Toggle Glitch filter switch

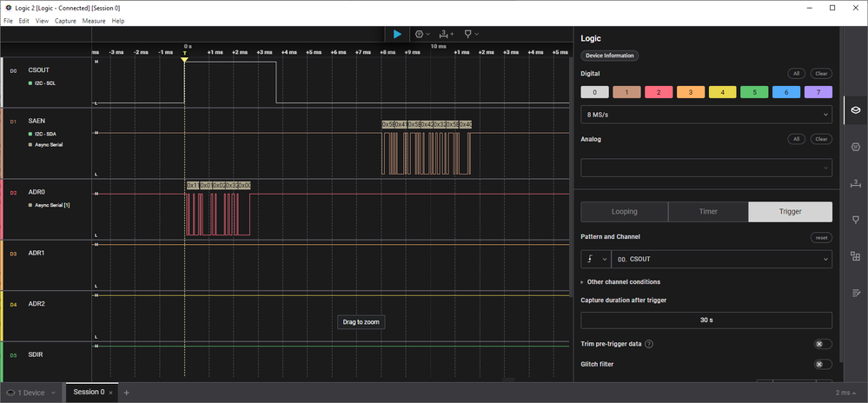point(823,364)
